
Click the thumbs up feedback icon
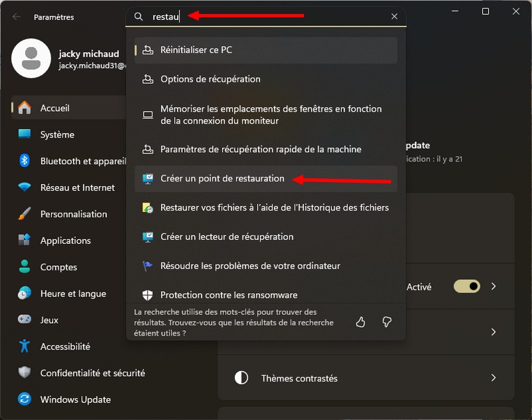(360, 322)
